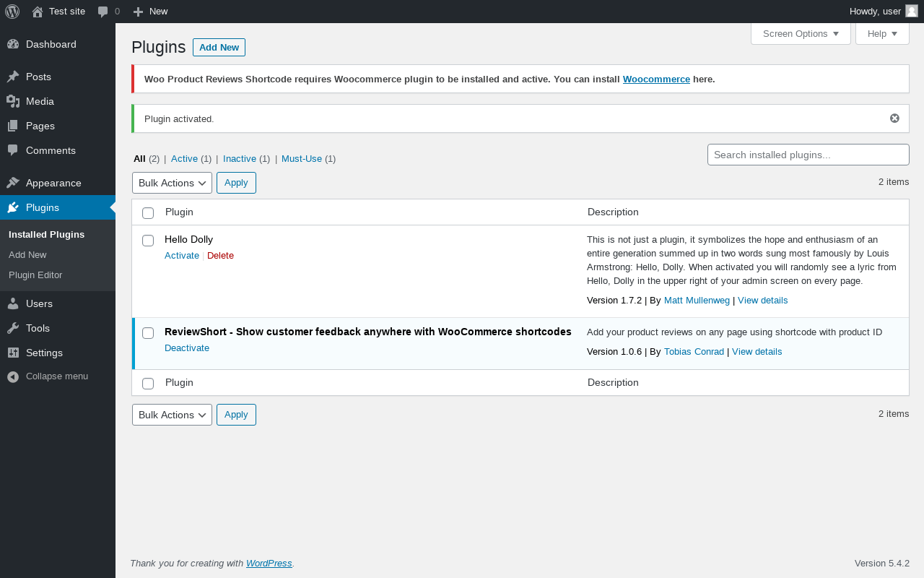Open the Settings menu label
924x578 pixels.
[44, 353]
